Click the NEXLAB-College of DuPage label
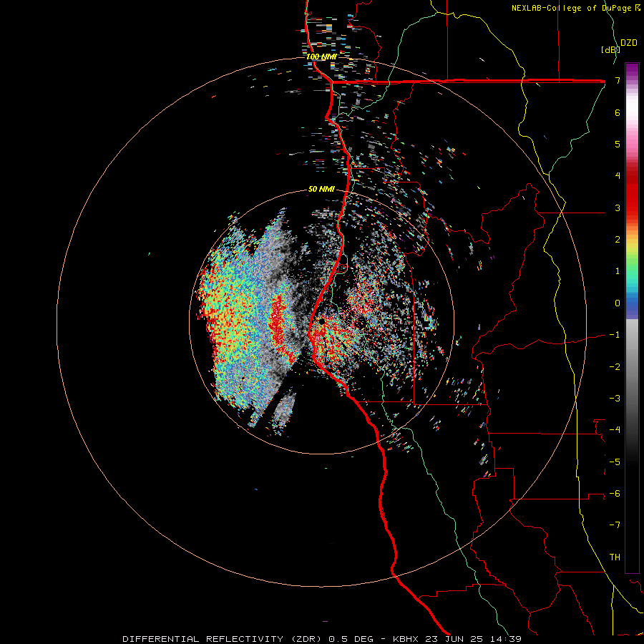The width and height of the screenshot is (644, 644). 571,8
